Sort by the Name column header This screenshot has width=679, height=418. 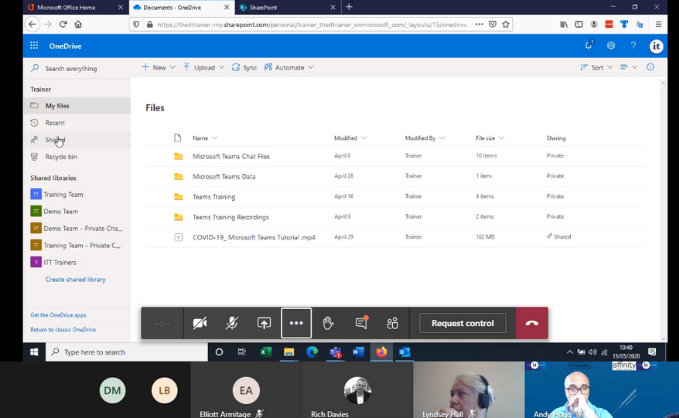204,138
